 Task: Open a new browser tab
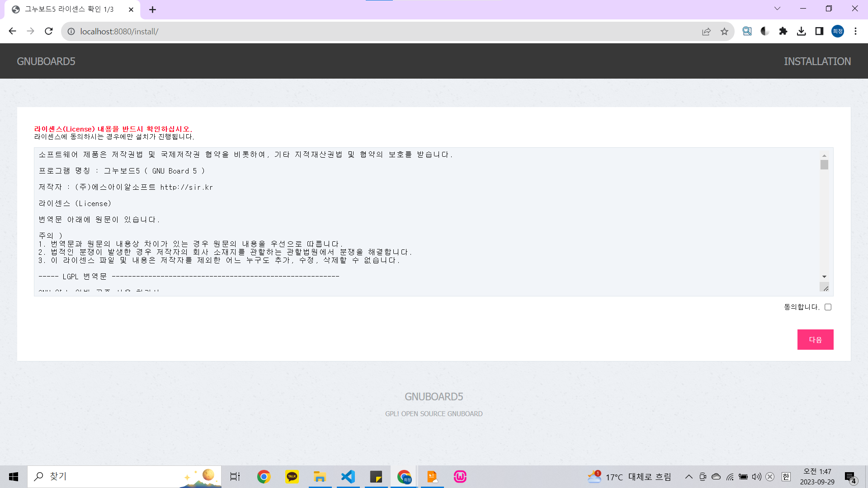point(152,9)
